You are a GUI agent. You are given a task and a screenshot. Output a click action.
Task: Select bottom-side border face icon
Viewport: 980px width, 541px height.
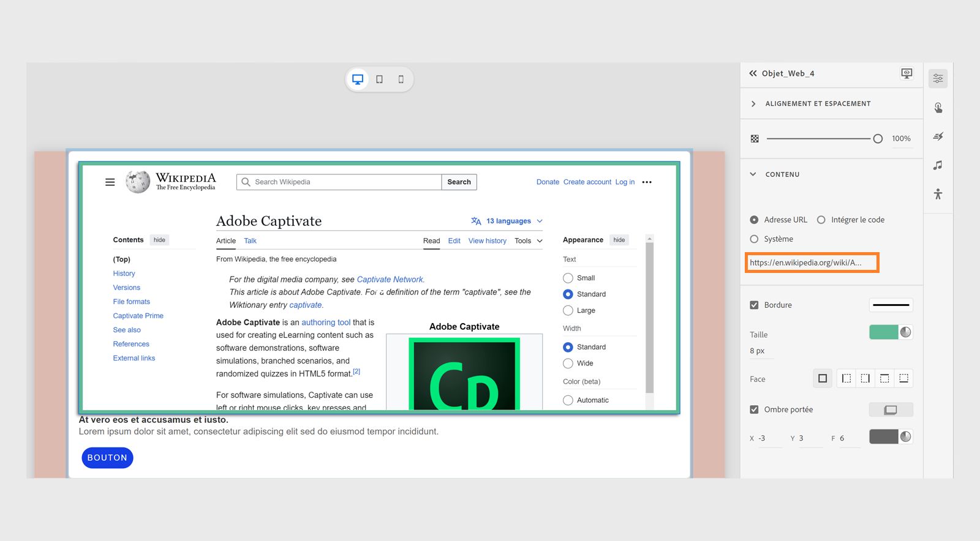903,379
